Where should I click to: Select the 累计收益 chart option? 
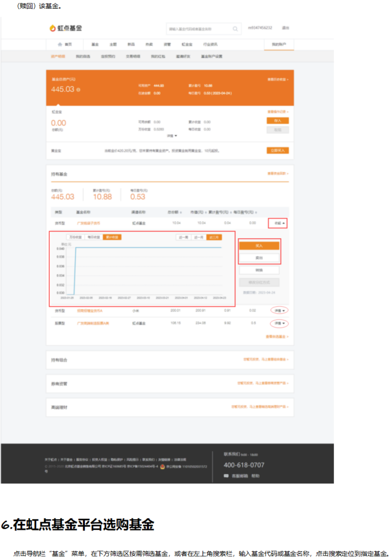[112, 237]
